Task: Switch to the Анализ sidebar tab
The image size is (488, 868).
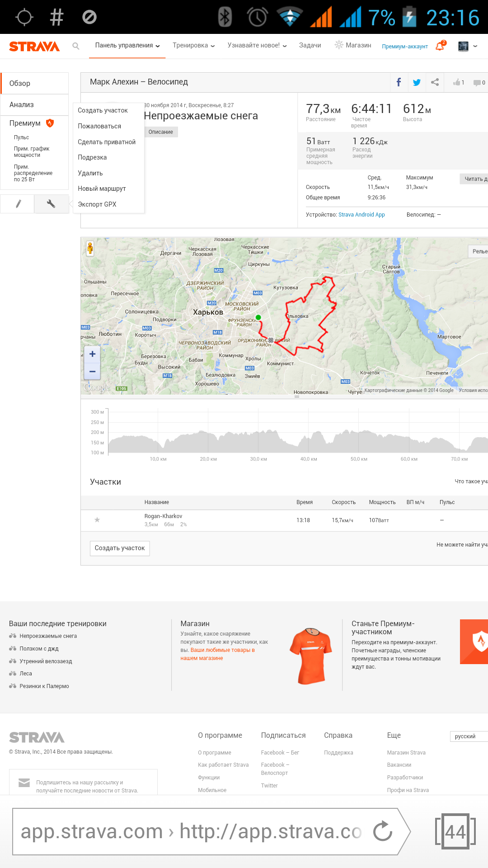Action: [22, 105]
